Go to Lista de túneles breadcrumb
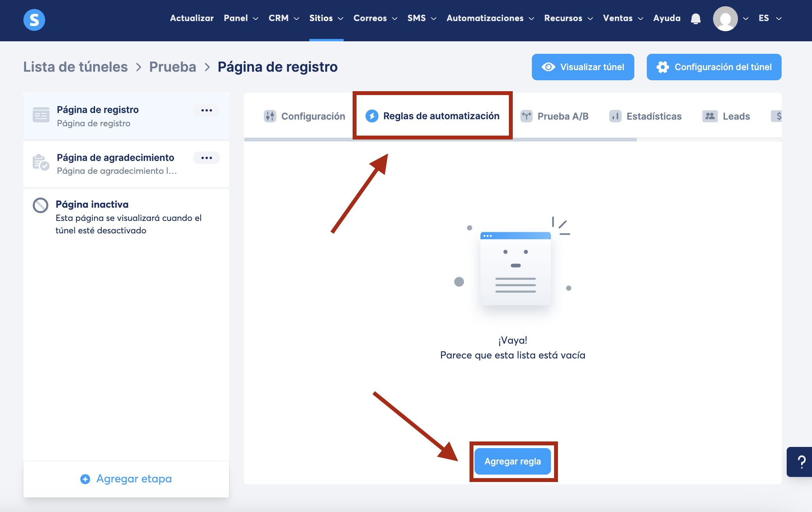Viewport: 812px width, 512px height. pos(76,67)
